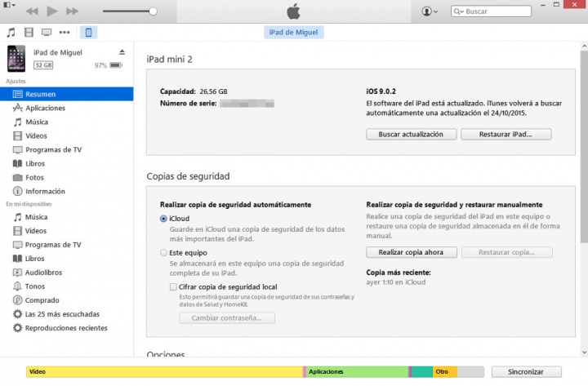Enable Cifrar copia de seguridad local

coord(173,287)
